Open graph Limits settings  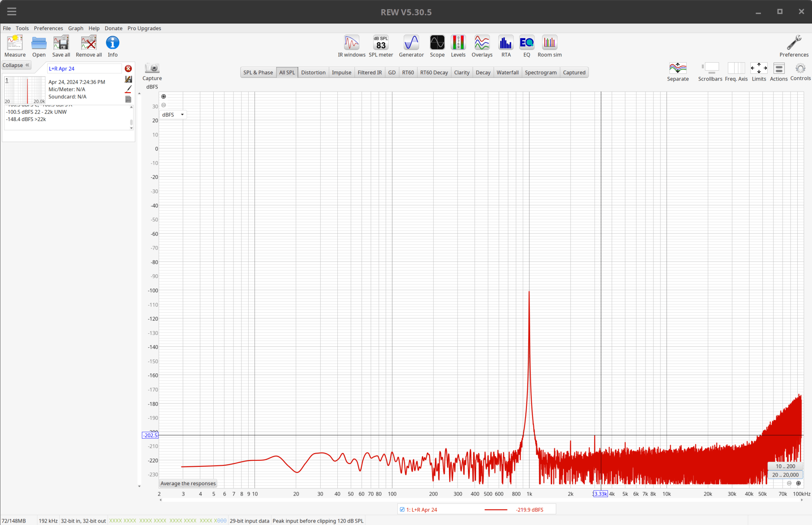click(759, 72)
